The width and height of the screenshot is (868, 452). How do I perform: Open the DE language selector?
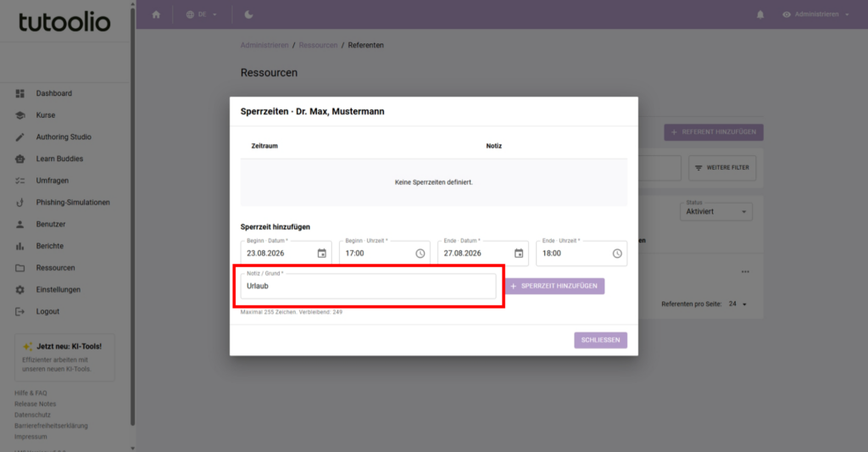pyautogui.click(x=202, y=14)
